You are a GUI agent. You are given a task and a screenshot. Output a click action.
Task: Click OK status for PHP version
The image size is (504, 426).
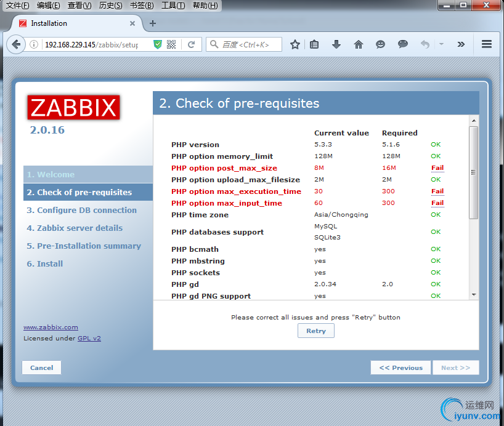tap(436, 144)
